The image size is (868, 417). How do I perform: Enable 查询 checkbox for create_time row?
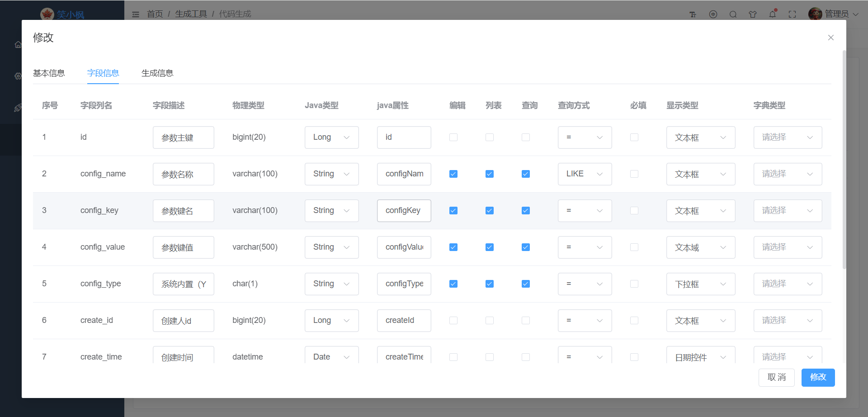[526, 357]
